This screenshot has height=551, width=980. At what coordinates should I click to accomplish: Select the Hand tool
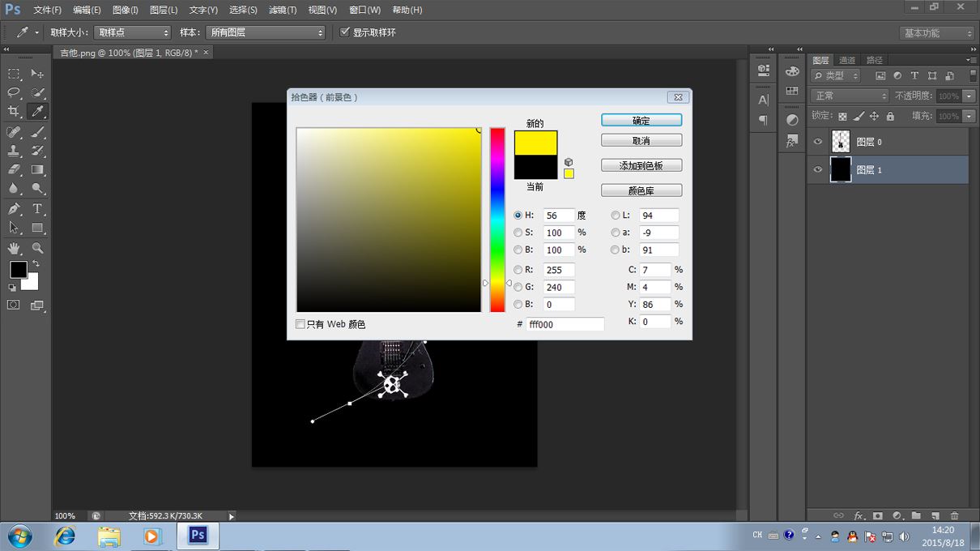[14, 248]
